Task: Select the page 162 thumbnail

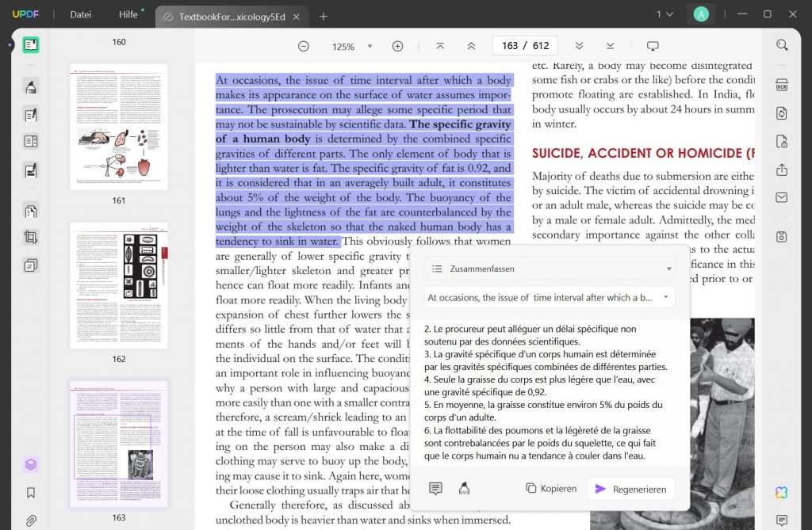Action: tap(119, 285)
